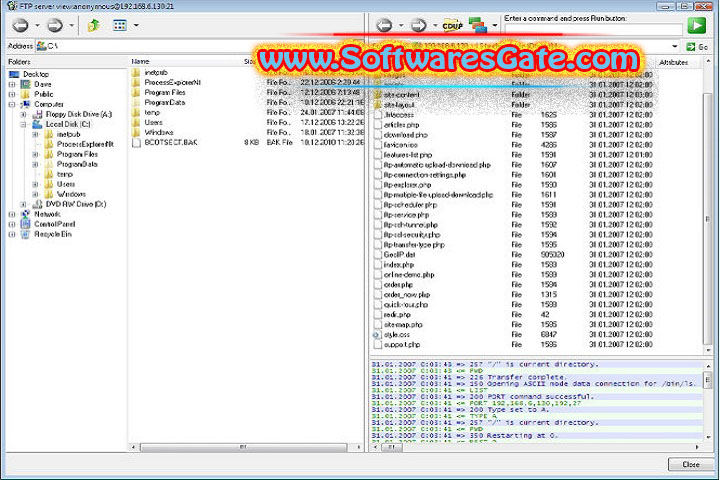Select GeoIP.dat in FTP list
The width and height of the screenshot is (720, 480).
[x=399, y=255]
